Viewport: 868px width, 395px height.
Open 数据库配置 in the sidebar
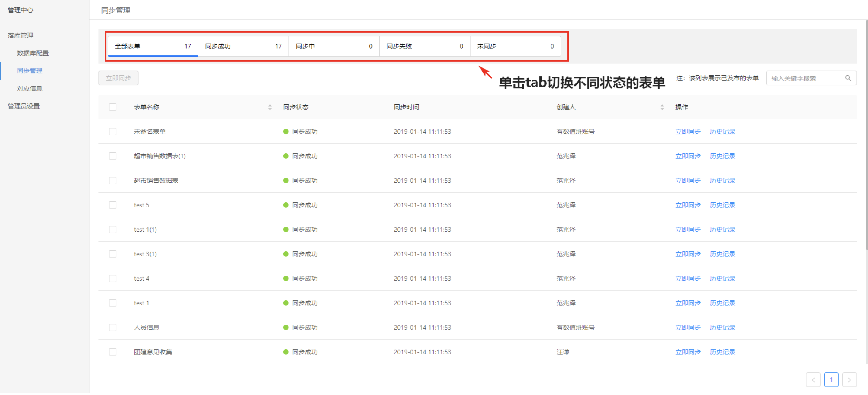[x=33, y=53]
